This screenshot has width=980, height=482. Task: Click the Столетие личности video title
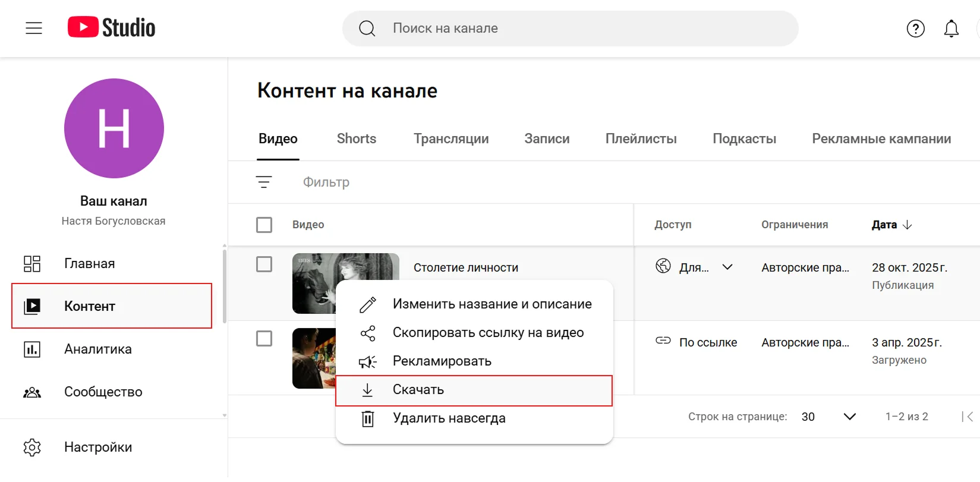(466, 267)
